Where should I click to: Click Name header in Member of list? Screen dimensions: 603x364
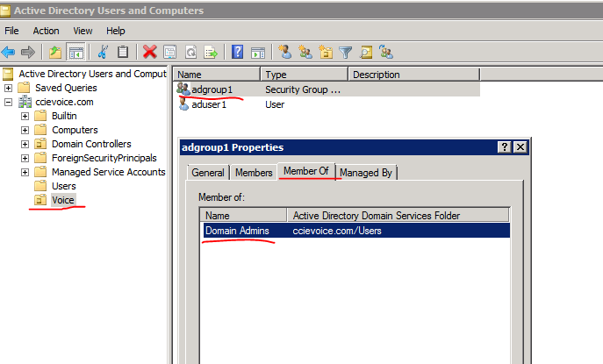(x=243, y=215)
